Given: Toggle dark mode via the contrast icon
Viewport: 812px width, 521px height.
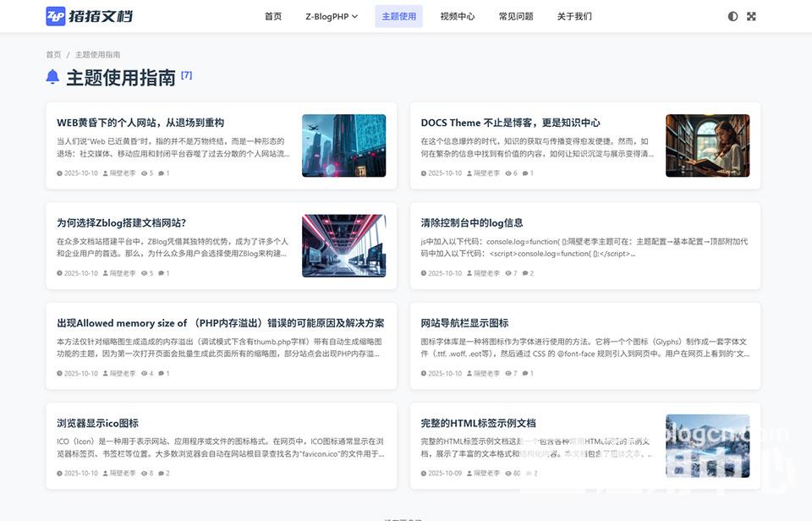Looking at the screenshot, I should pos(732,15).
